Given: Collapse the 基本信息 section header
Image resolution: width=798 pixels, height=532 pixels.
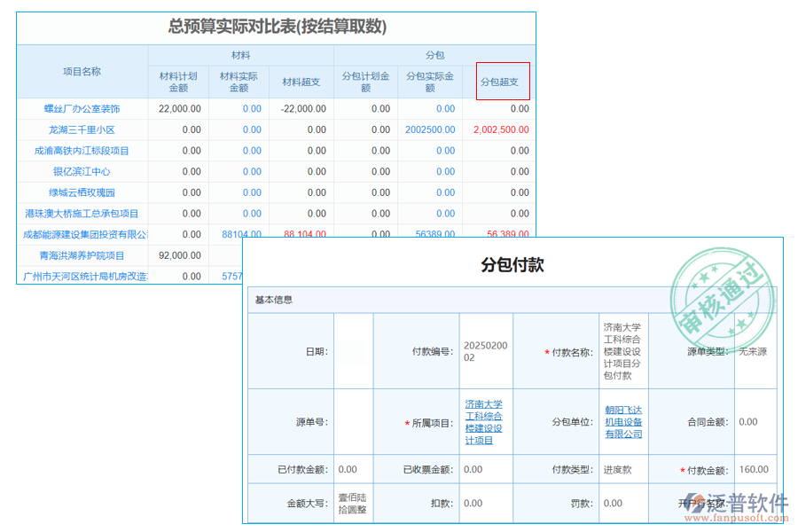Looking at the screenshot, I should point(275,299).
